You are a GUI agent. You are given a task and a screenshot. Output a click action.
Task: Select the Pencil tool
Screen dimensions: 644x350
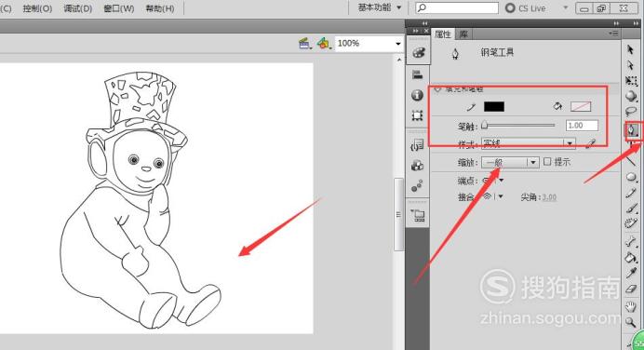click(x=631, y=193)
